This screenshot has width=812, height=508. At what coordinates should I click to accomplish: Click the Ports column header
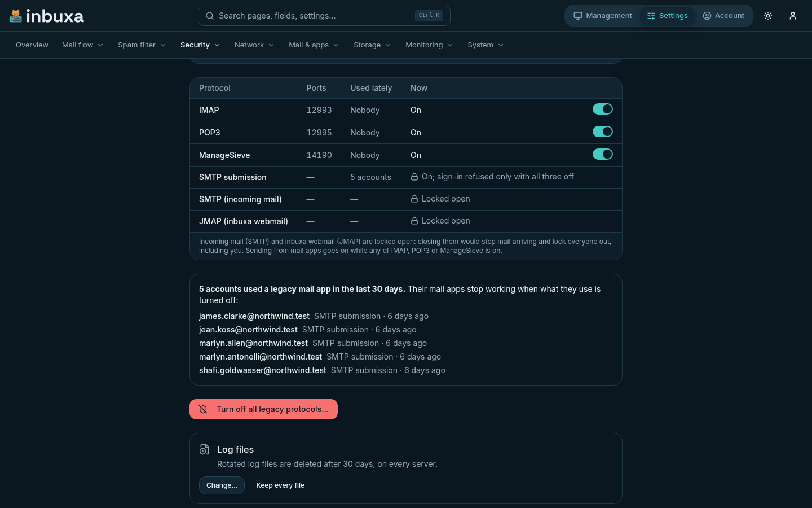(x=316, y=88)
